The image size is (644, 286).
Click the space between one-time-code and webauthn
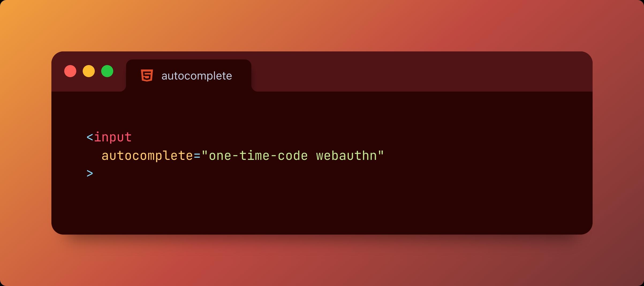click(312, 156)
